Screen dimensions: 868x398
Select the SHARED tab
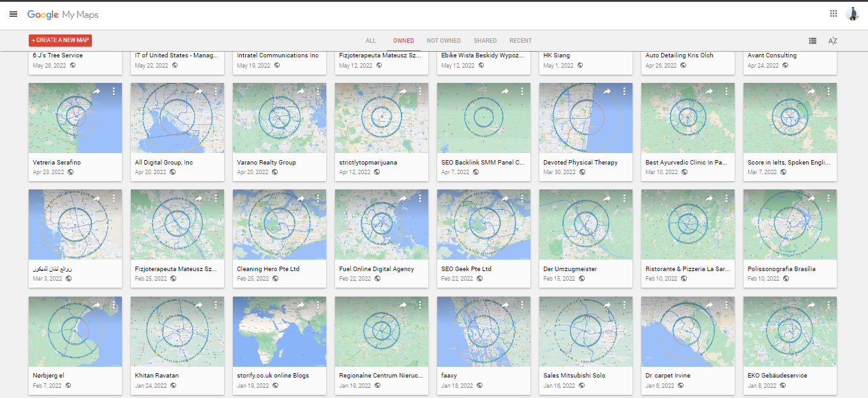pos(485,41)
